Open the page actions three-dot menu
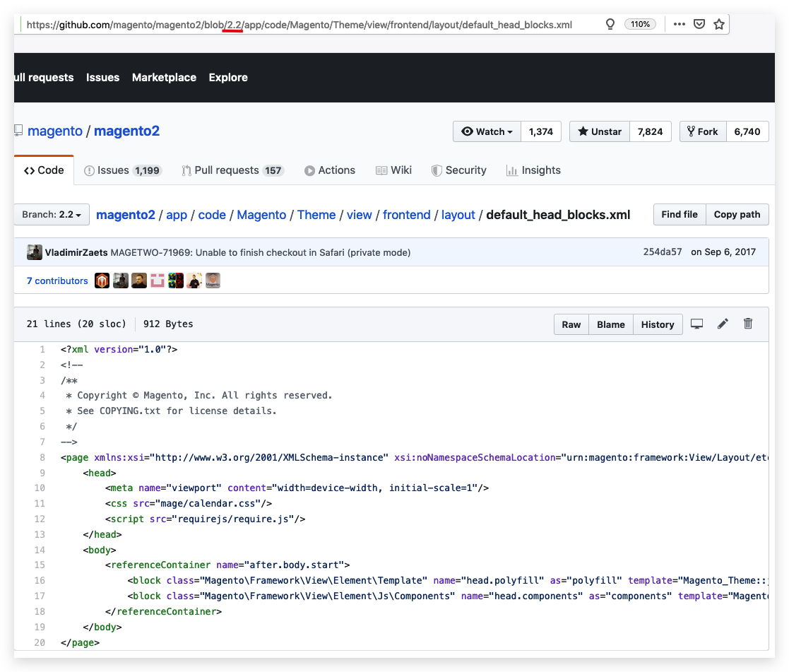 [x=680, y=24]
